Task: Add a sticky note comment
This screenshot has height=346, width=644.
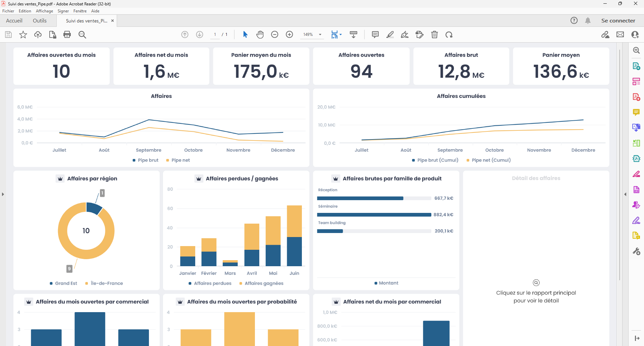Action: (x=375, y=35)
